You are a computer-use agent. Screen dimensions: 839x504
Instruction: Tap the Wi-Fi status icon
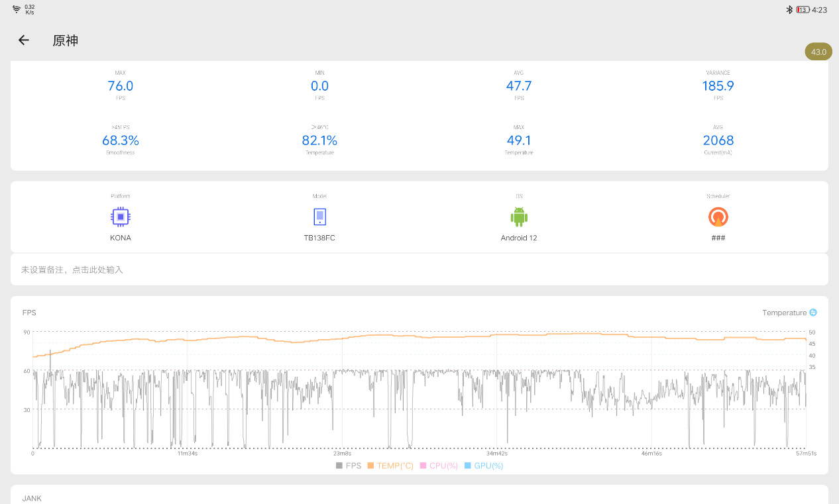pyautogui.click(x=17, y=9)
